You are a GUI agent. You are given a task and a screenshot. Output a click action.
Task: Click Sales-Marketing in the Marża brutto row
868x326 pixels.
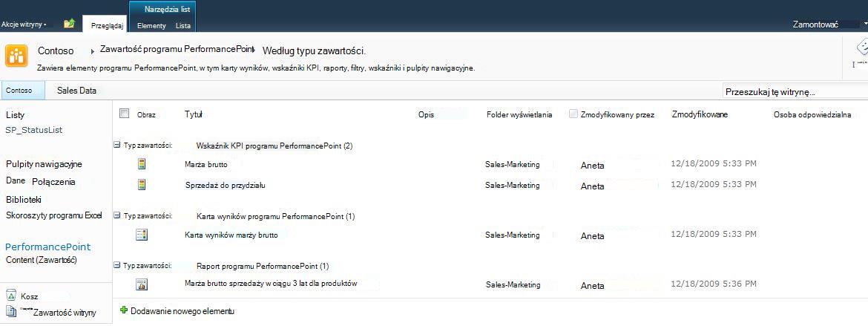(512, 165)
